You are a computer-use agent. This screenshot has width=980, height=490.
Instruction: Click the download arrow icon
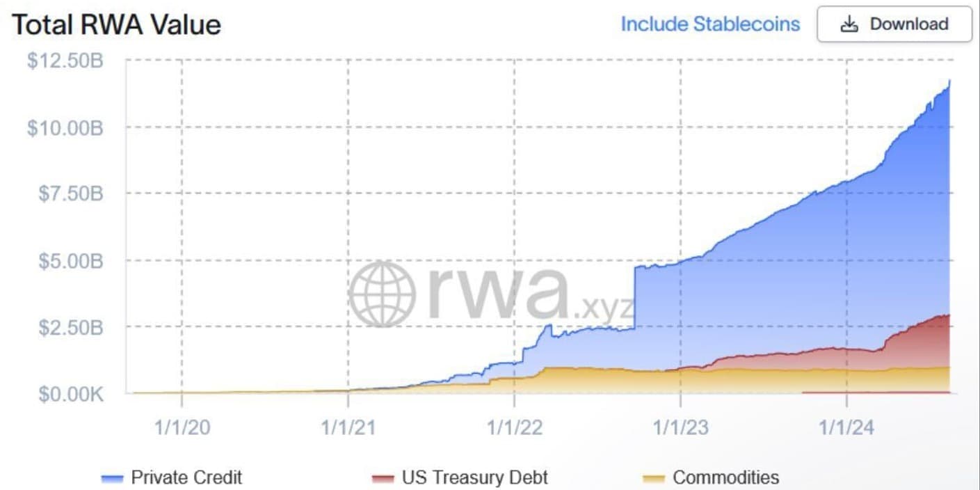coord(849,24)
